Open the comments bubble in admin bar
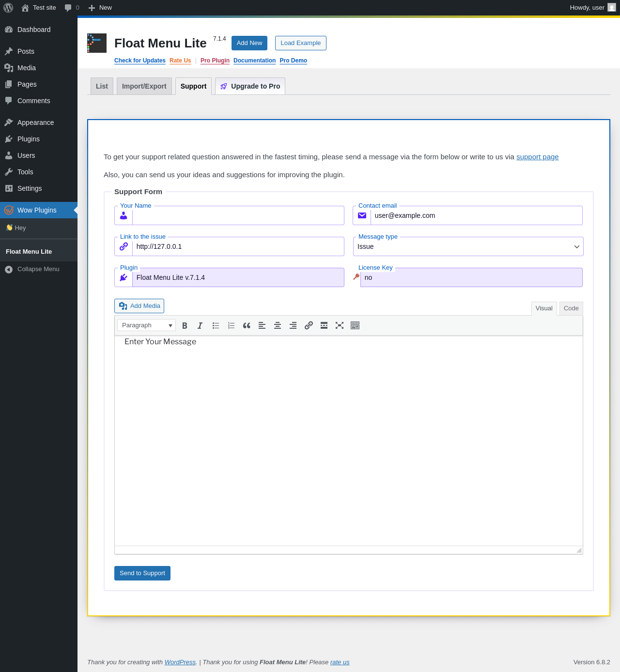Screen dimensions: 620x672 point(72,8)
